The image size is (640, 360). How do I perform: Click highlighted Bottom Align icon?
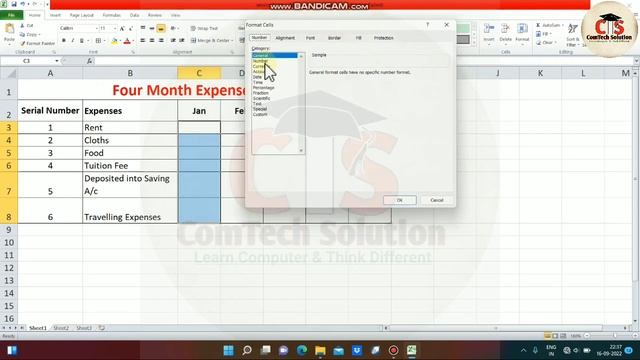161,28
